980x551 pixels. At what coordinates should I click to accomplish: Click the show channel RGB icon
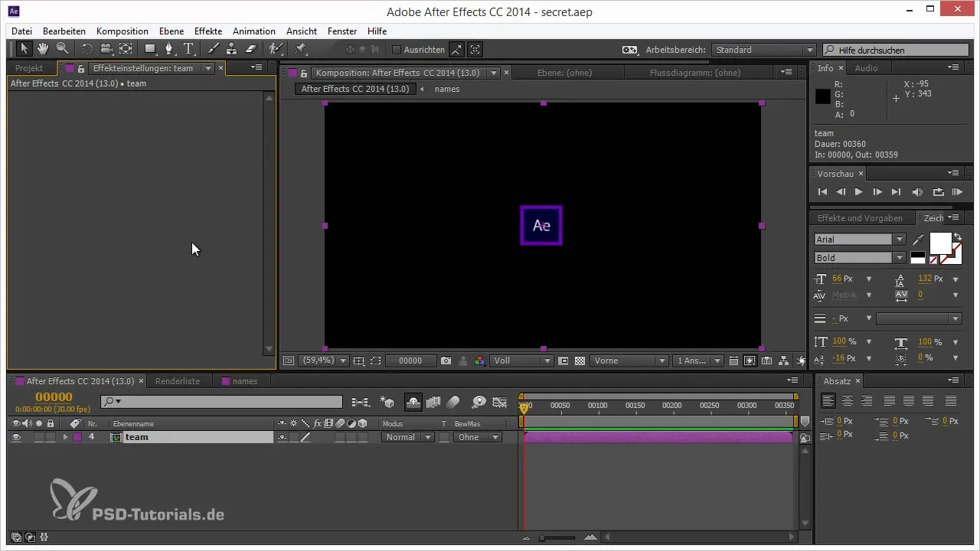tap(479, 360)
